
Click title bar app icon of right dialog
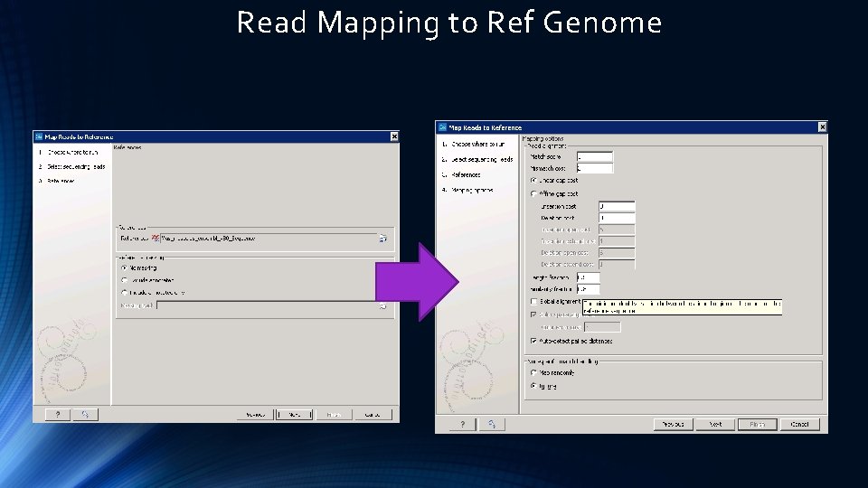pos(442,127)
